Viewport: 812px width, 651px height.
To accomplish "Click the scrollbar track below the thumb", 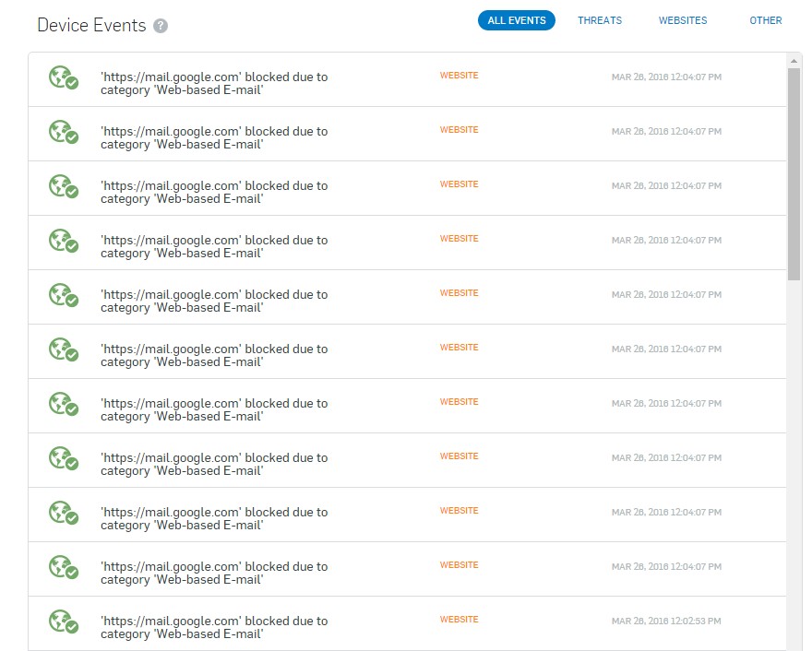I will point(794,466).
